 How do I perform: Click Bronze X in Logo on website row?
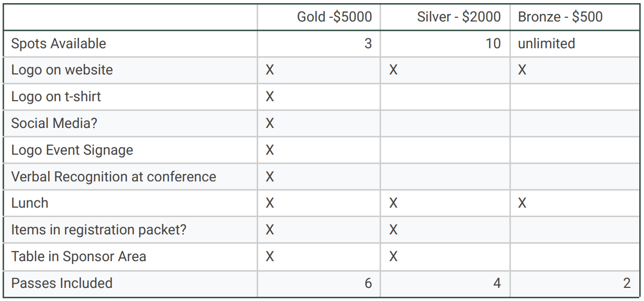(x=522, y=70)
